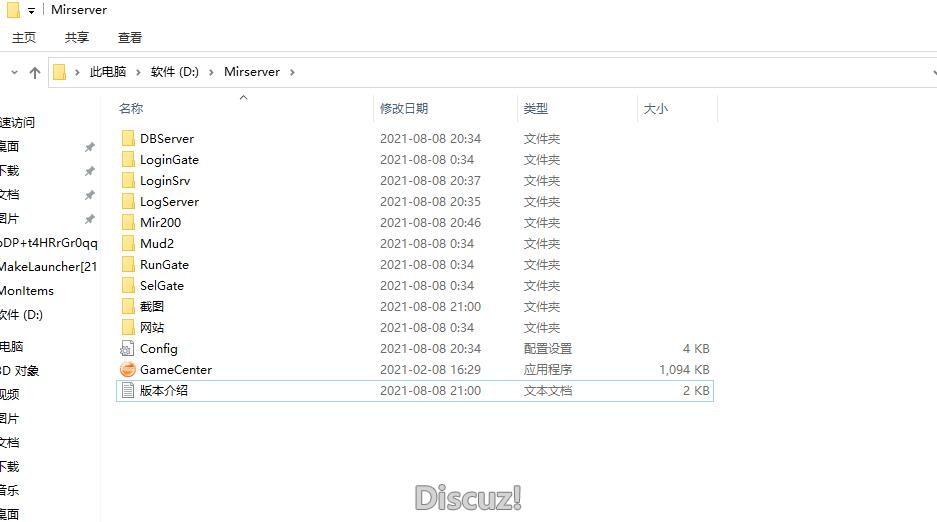Click the SelGate folder name
The width and height of the screenshot is (937, 522).
(161, 285)
